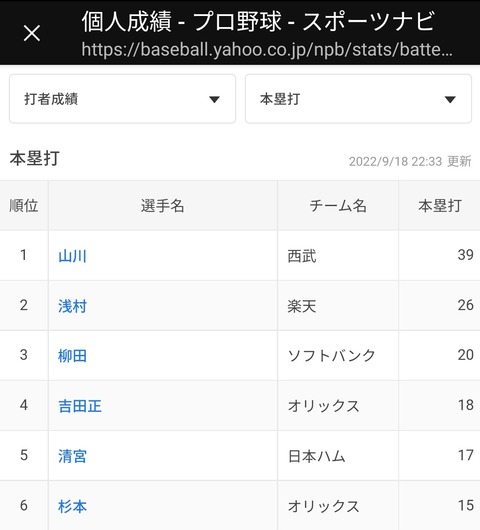Click the チーム名 column header
The image size is (480, 530).
point(338,206)
